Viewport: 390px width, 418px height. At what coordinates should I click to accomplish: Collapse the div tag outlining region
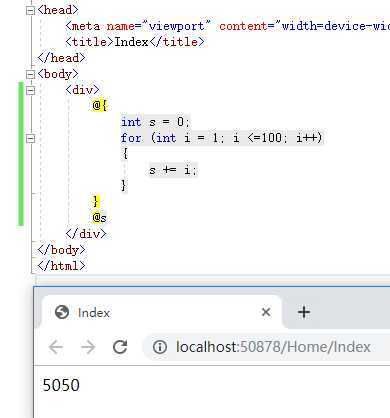pyautogui.click(x=30, y=90)
